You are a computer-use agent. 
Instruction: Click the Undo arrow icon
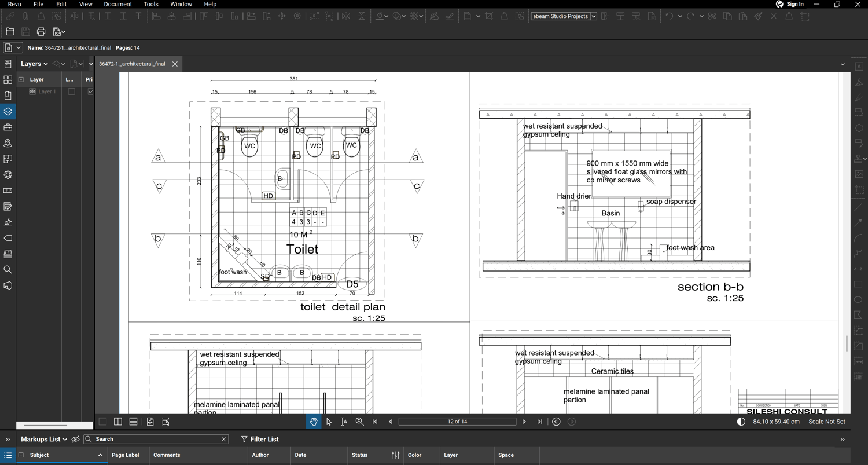point(669,16)
